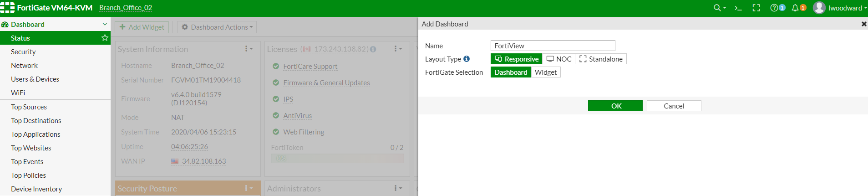
Task: Click the Web Filtering green check icon
Action: (276, 132)
